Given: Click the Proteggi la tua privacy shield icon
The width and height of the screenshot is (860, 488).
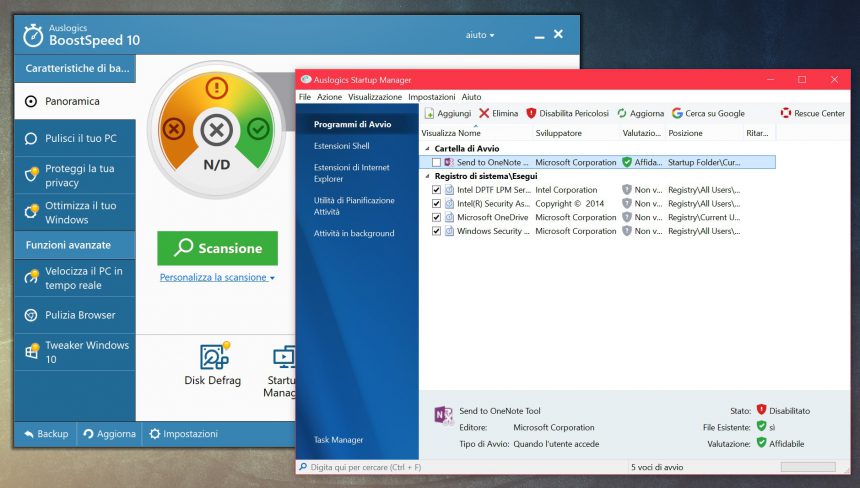Looking at the screenshot, I should click(x=32, y=174).
